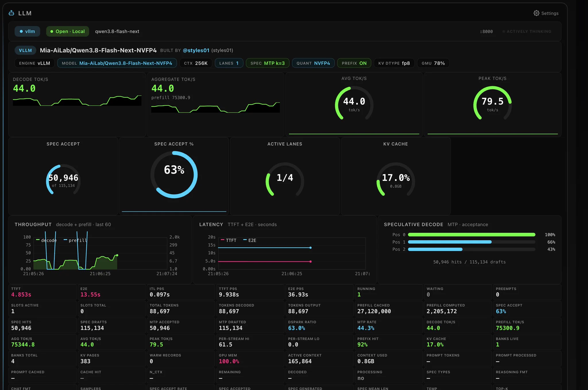Click the prefill legend in Throughput chart

coord(75,240)
